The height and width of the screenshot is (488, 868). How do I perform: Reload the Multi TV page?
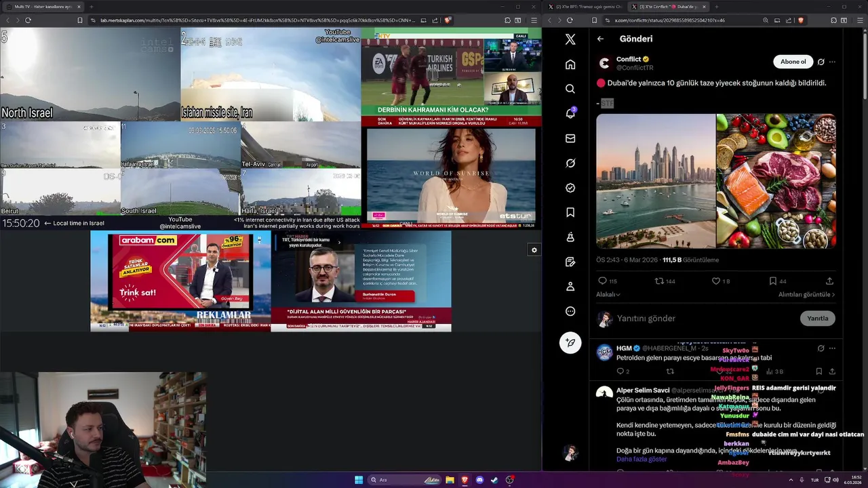click(x=28, y=20)
